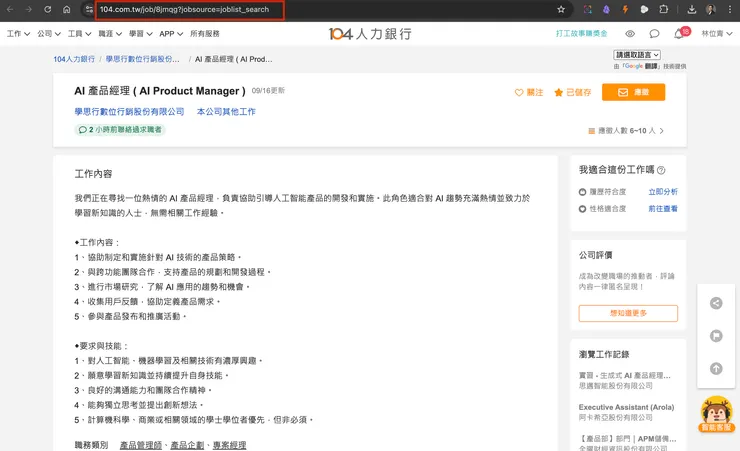
Task: Bookmark page with the star icon
Action: pyautogui.click(x=561, y=9)
